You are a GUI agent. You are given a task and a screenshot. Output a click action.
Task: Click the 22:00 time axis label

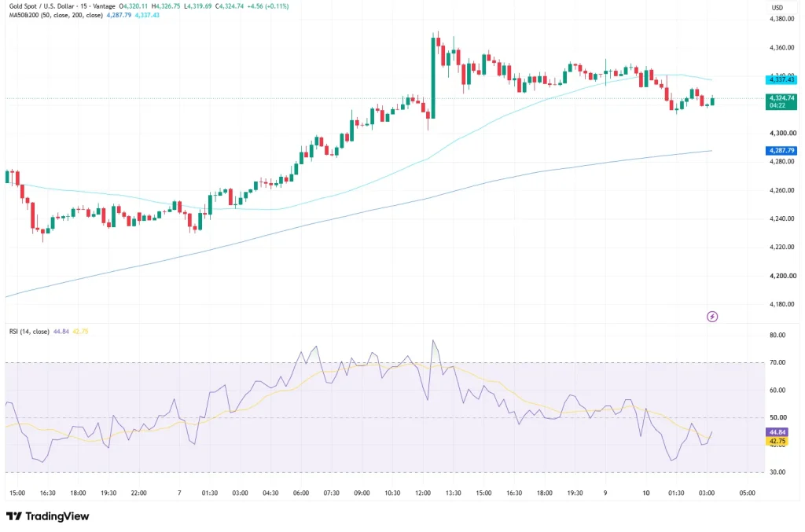coord(138,493)
